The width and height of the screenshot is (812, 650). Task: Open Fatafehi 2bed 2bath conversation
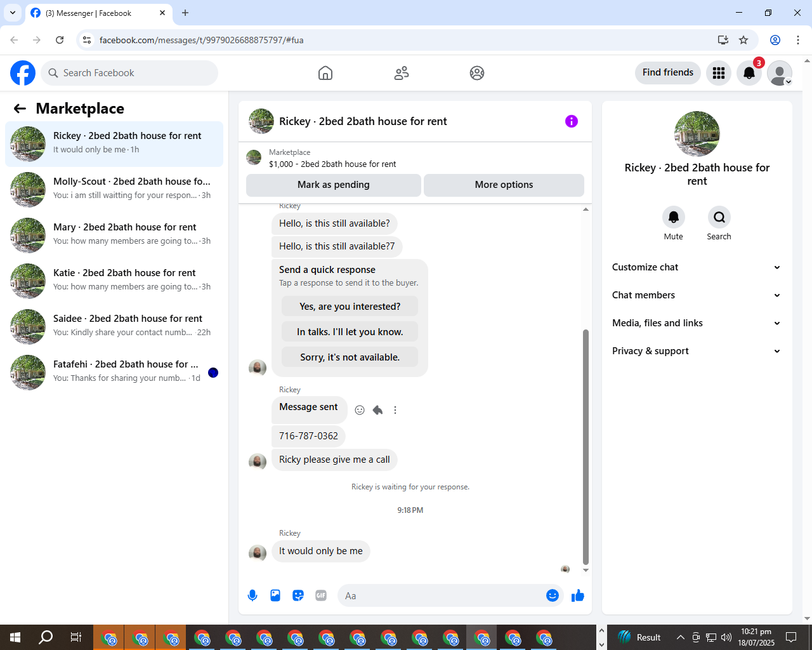[x=114, y=373]
